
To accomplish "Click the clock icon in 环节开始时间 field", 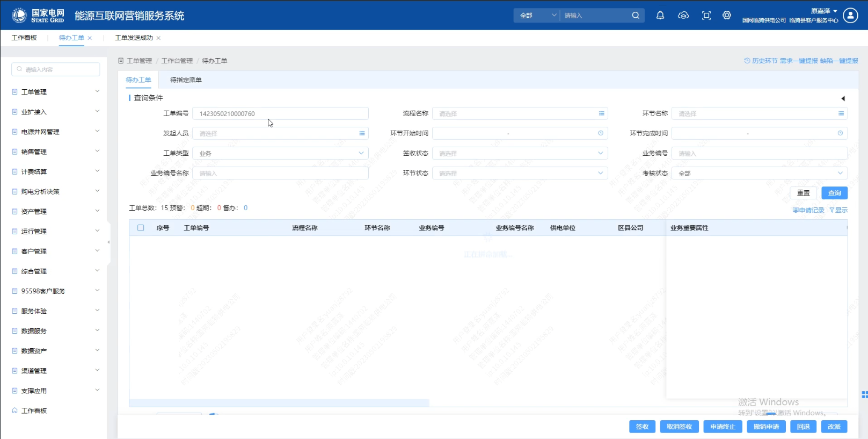I will click(601, 133).
